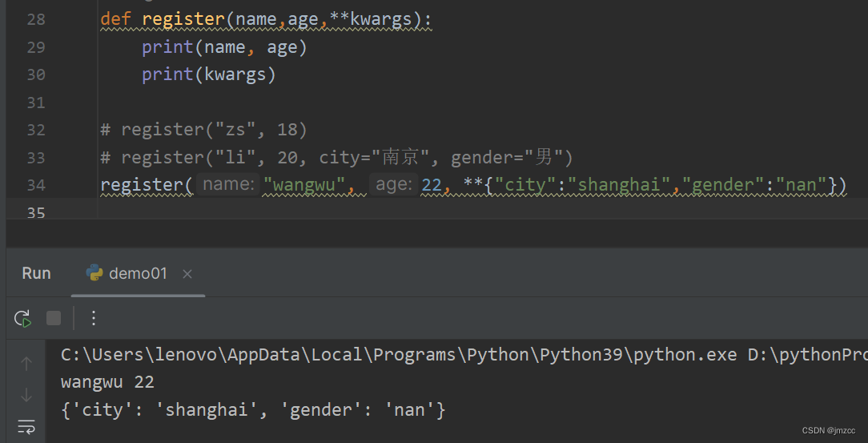Image resolution: width=868 pixels, height=443 pixels.
Task: Click the commented register("zs", 18) line
Action: click(x=203, y=130)
